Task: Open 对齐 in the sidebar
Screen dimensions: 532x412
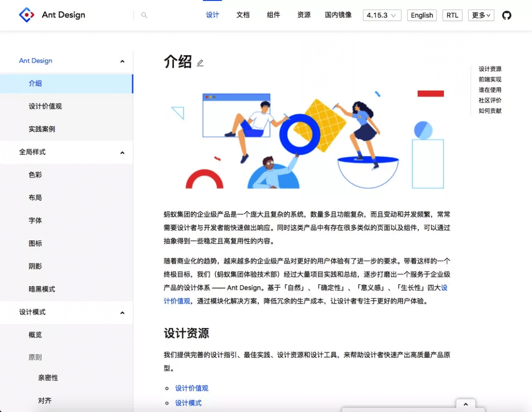Action: [x=66, y=401]
